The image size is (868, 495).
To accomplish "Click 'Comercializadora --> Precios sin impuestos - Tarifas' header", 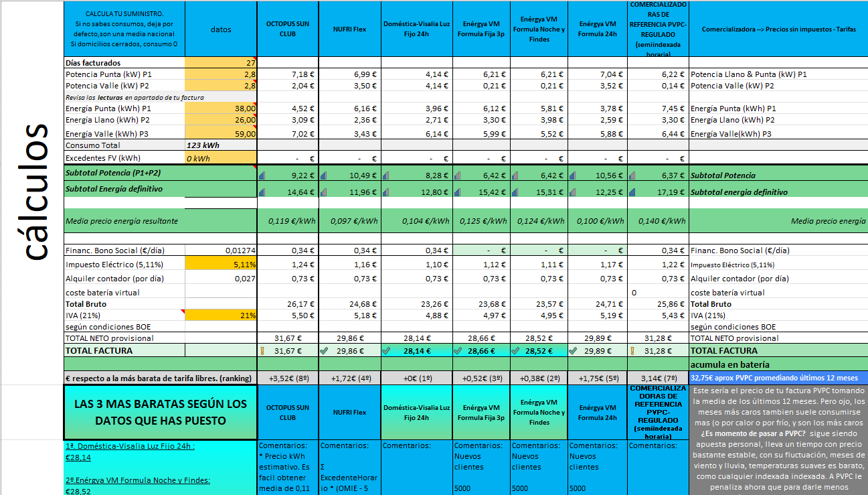I will [778, 29].
